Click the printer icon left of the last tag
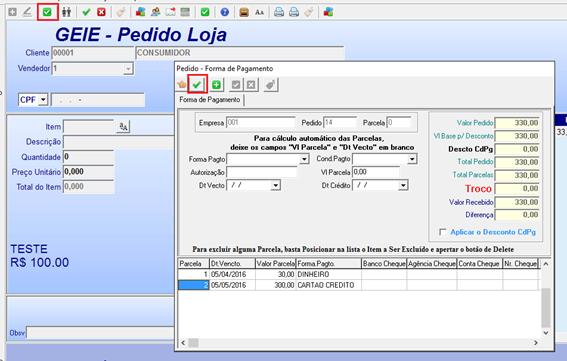The image size is (567, 361). click(294, 12)
